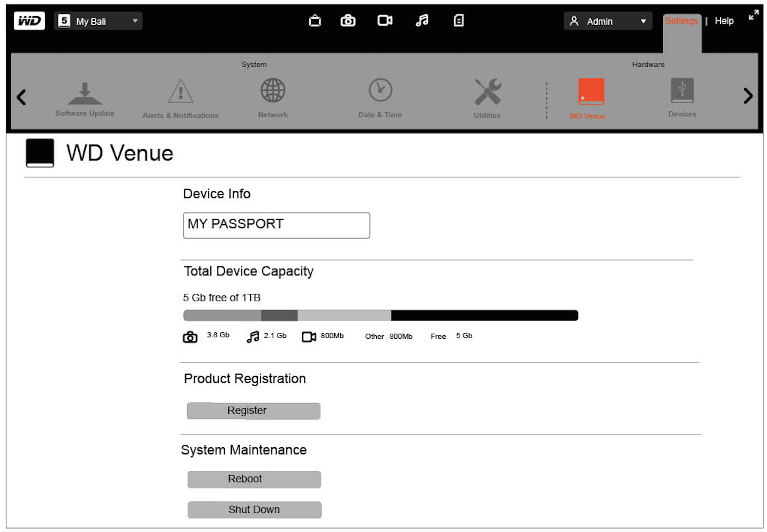Open the document icon in top bar
Screen dimensions: 767x532
click(x=459, y=21)
